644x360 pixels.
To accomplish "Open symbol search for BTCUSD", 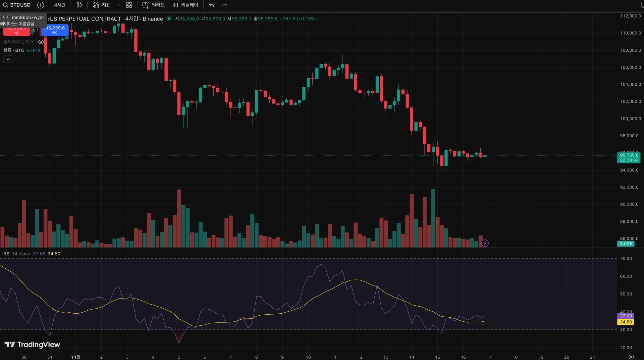I will click(x=17, y=5).
